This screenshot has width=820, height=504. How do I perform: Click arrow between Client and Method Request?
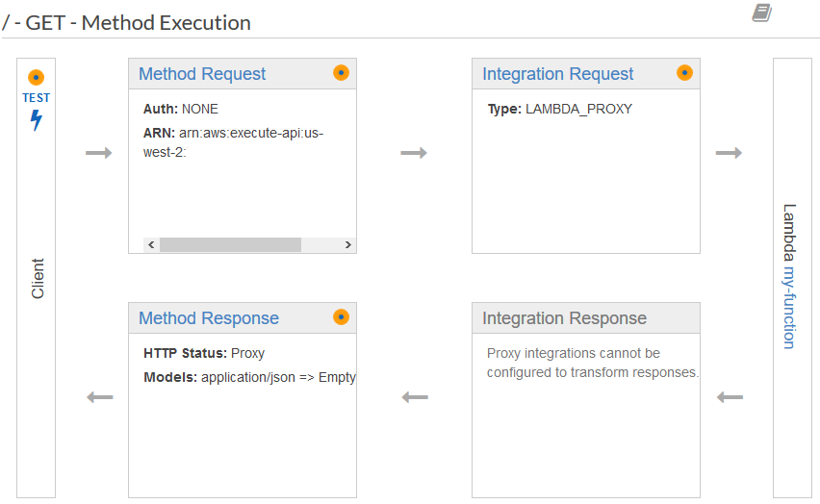(99, 153)
